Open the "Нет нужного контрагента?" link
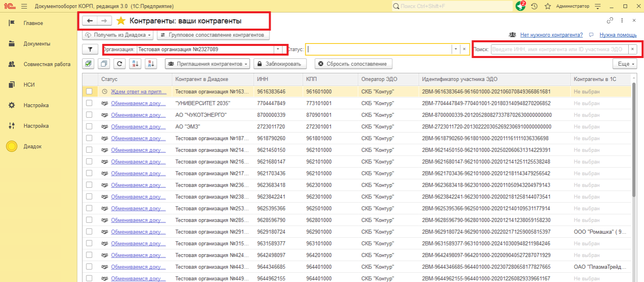 [551, 35]
